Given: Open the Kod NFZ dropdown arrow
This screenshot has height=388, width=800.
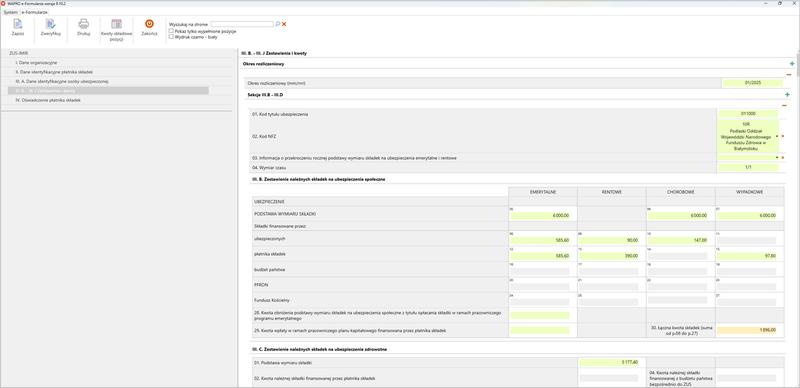Looking at the screenshot, I should point(777,136).
